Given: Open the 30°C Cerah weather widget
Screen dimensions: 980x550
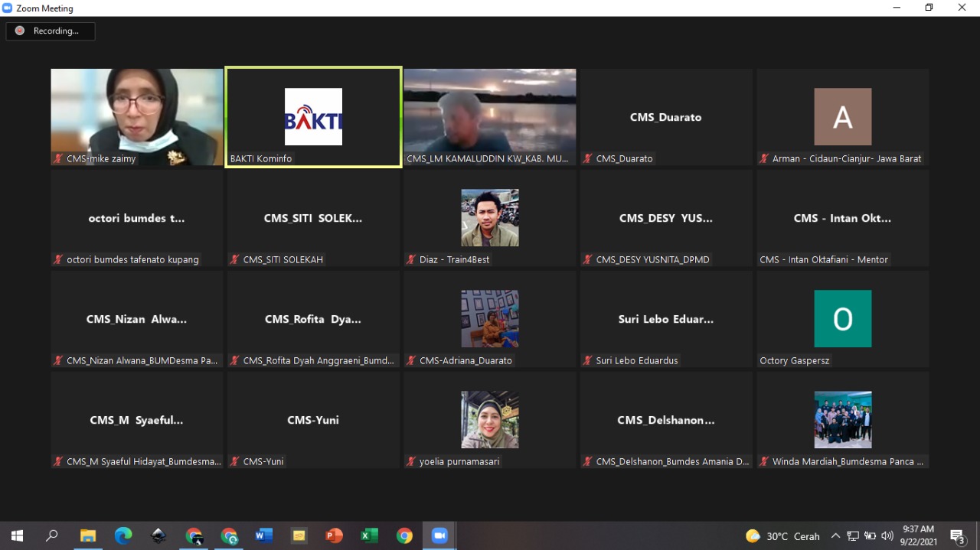Looking at the screenshot, I should pos(782,535).
